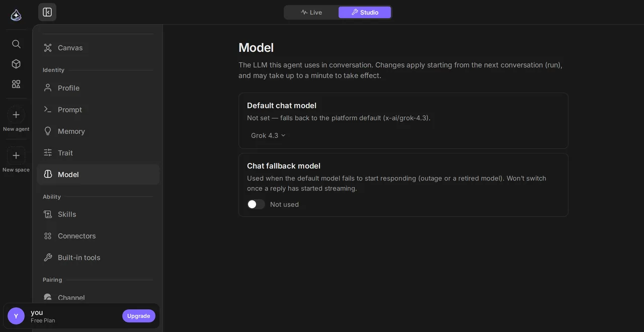
Task: Click the Model page title
Action: (x=256, y=48)
